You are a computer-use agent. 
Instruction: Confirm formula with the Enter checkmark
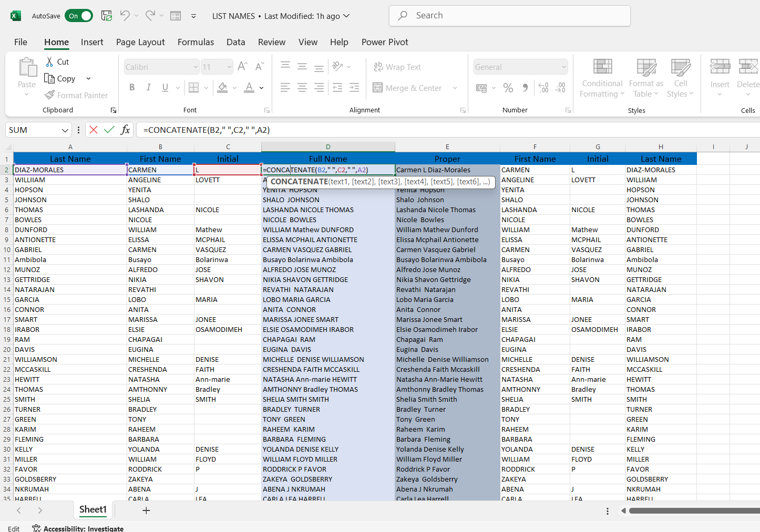point(109,130)
